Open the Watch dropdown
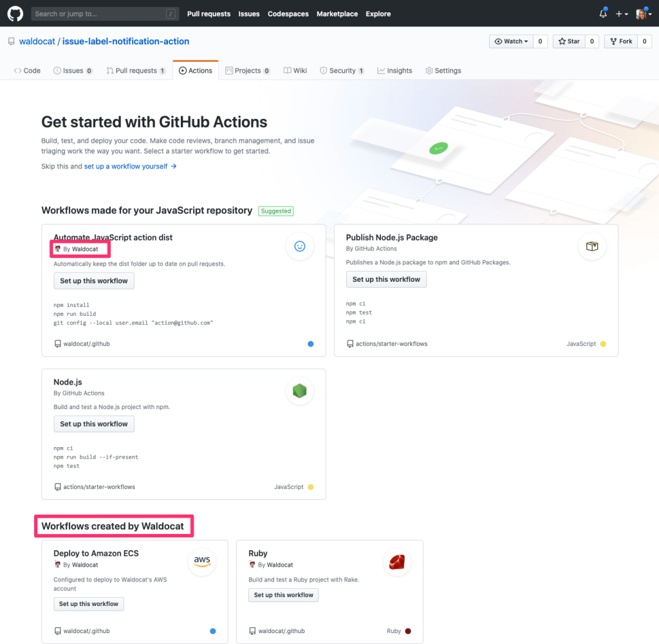Screen dimensions: 659x644 pos(510,41)
